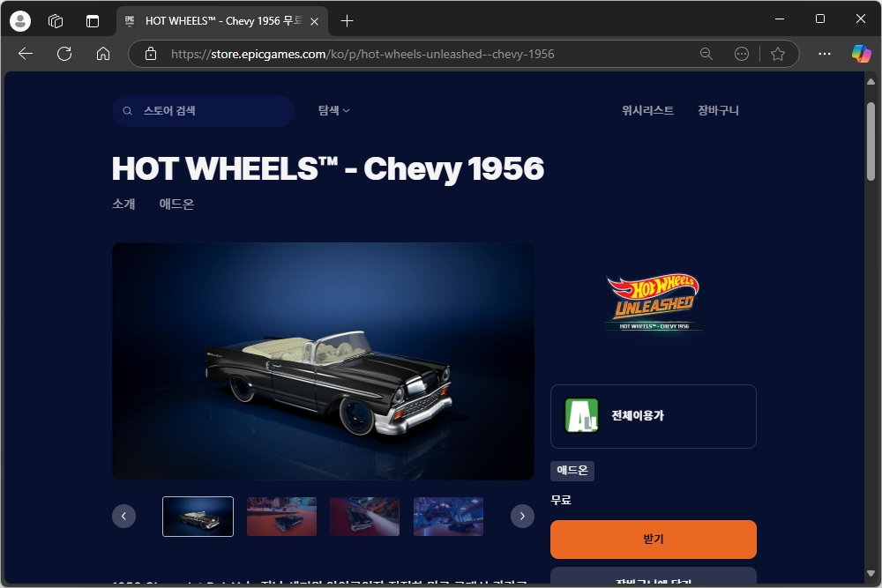
Task: Expand the 탐색 dropdown menu
Action: tap(334, 111)
